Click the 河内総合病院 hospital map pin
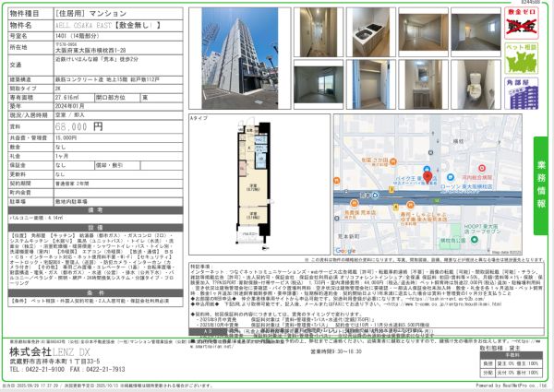 (481, 168)
